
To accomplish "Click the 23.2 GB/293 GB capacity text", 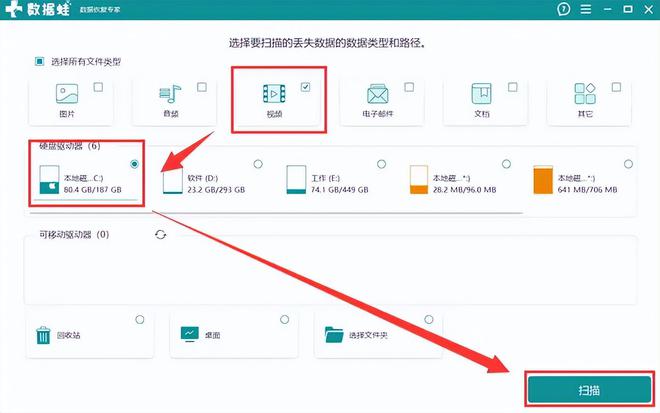I will pos(216,190).
